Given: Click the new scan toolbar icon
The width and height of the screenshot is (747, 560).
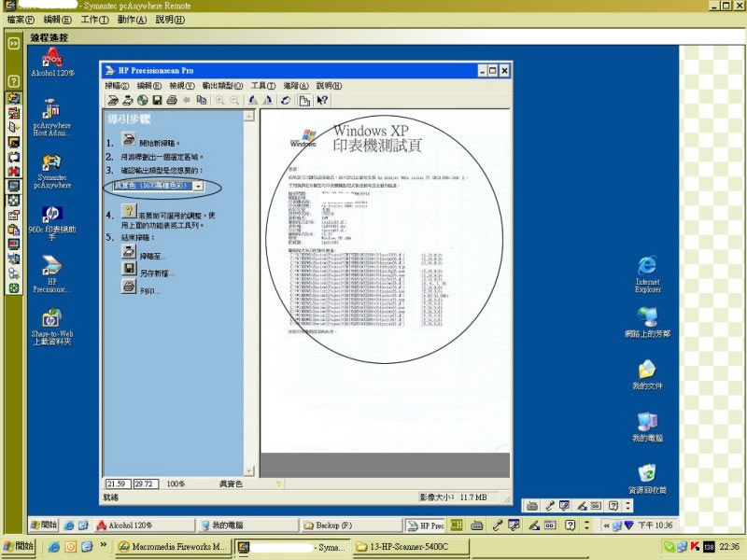Looking at the screenshot, I should click(113, 101).
